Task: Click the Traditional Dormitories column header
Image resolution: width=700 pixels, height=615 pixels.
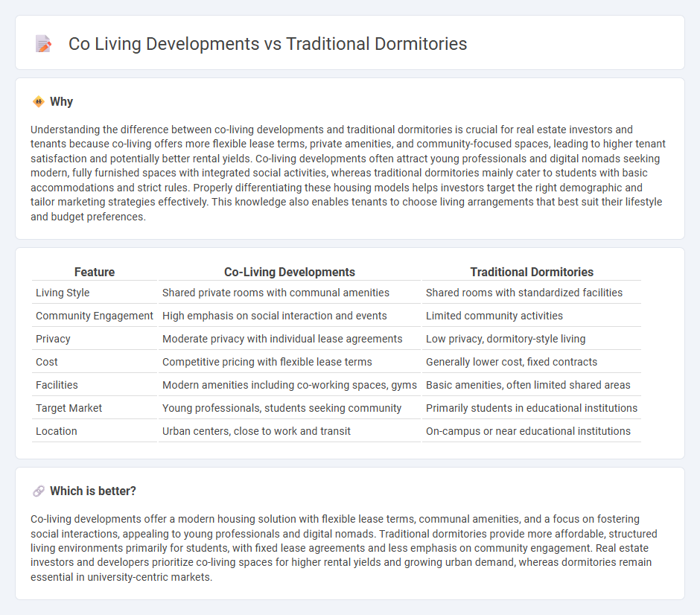Action: (x=532, y=273)
